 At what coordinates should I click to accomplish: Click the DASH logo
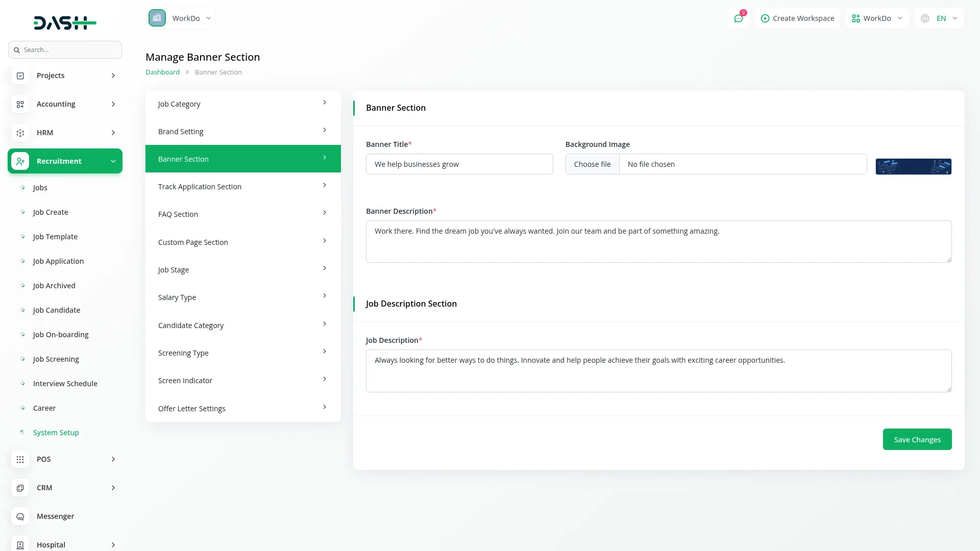pos(65,23)
